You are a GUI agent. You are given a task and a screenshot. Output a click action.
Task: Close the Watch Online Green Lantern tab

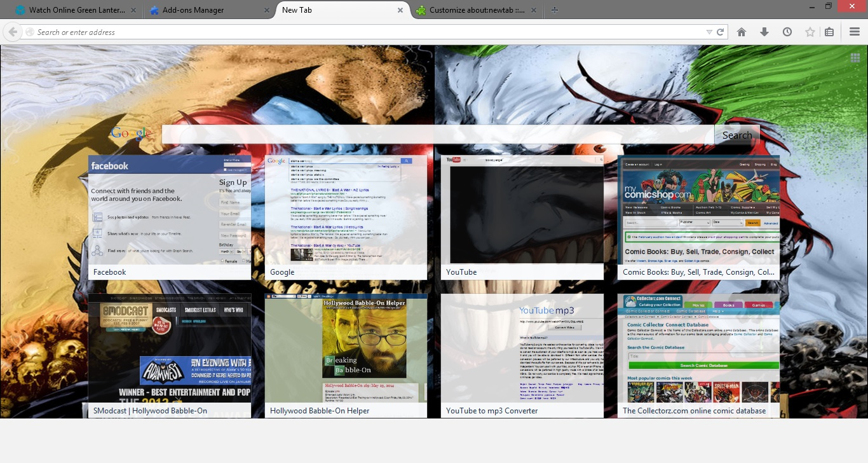tap(133, 10)
